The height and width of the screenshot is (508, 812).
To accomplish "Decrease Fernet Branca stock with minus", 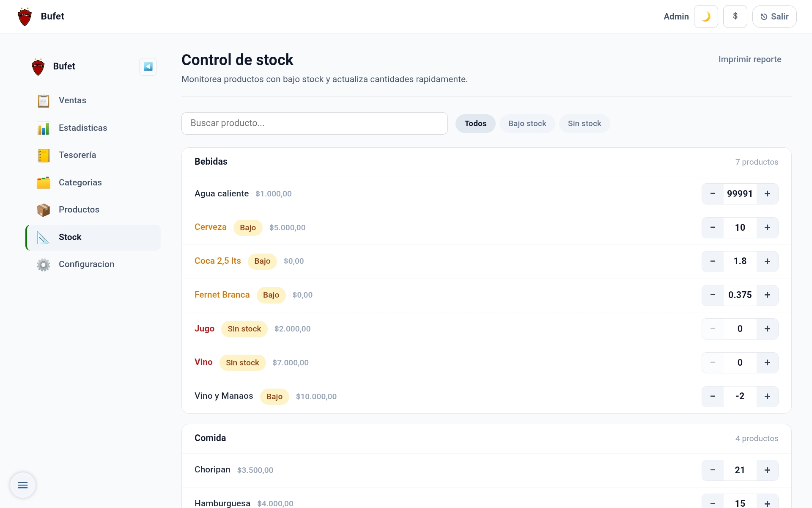I will click(713, 295).
